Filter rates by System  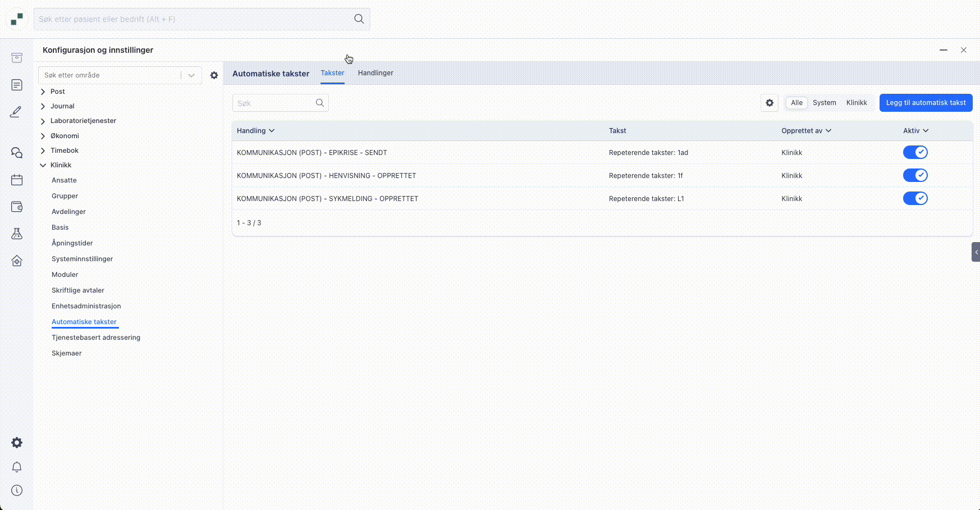pos(824,103)
